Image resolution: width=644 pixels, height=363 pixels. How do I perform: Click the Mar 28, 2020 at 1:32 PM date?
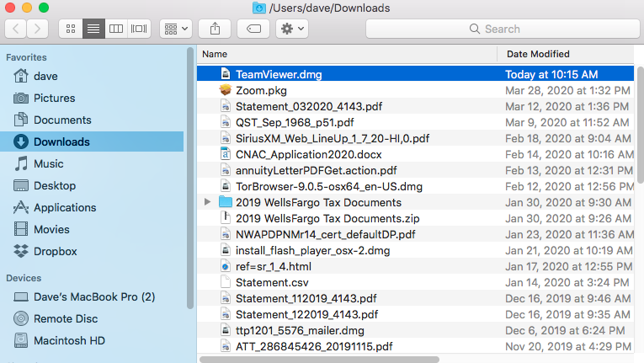(567, 90)
